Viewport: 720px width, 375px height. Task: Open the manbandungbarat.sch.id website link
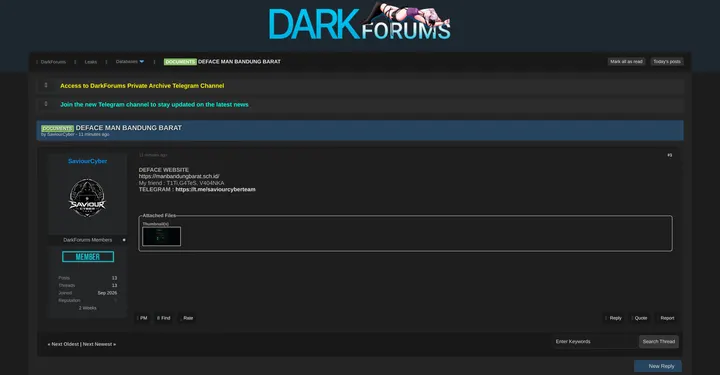coord(179,176)
